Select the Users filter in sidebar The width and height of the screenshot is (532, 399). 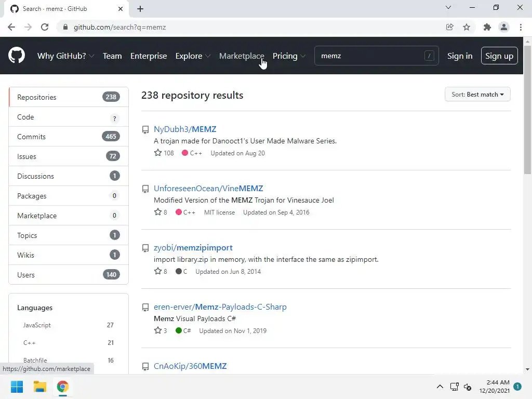(69, 274)
